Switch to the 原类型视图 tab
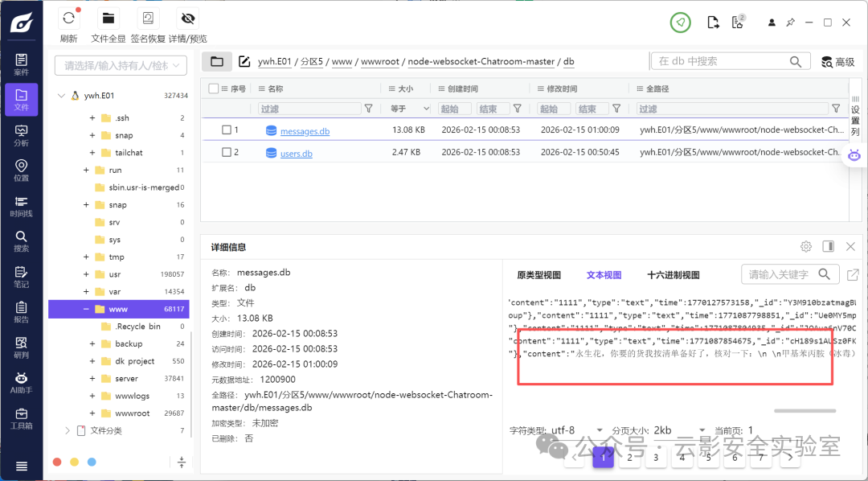 (538, 275)
